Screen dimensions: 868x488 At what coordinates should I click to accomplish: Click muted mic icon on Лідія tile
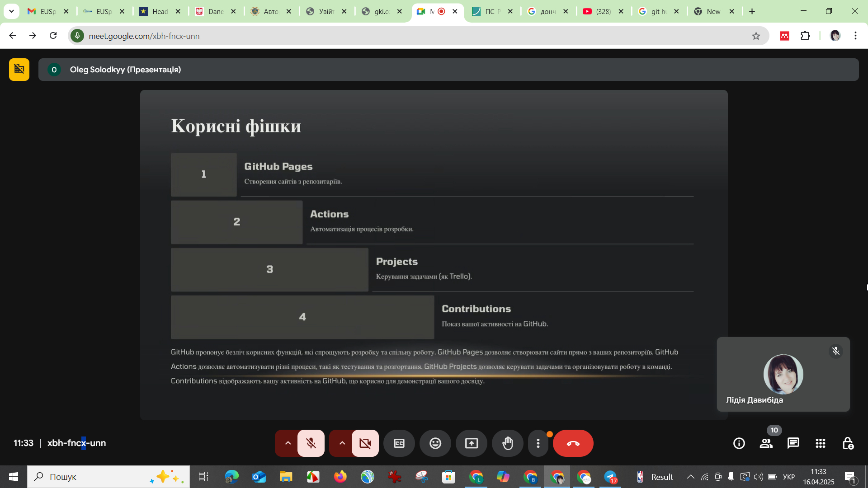pyautogui.click(x=836, y=351)
